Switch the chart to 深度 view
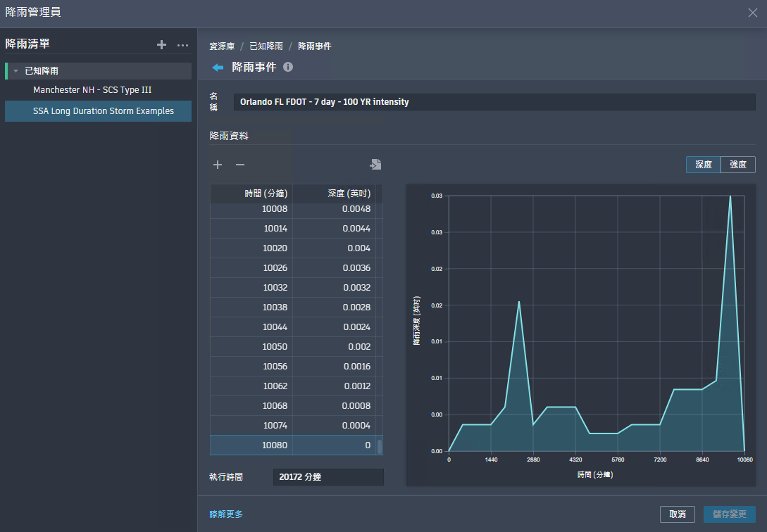The width and height of the screenshot is (767, 532). pos(704,165)
